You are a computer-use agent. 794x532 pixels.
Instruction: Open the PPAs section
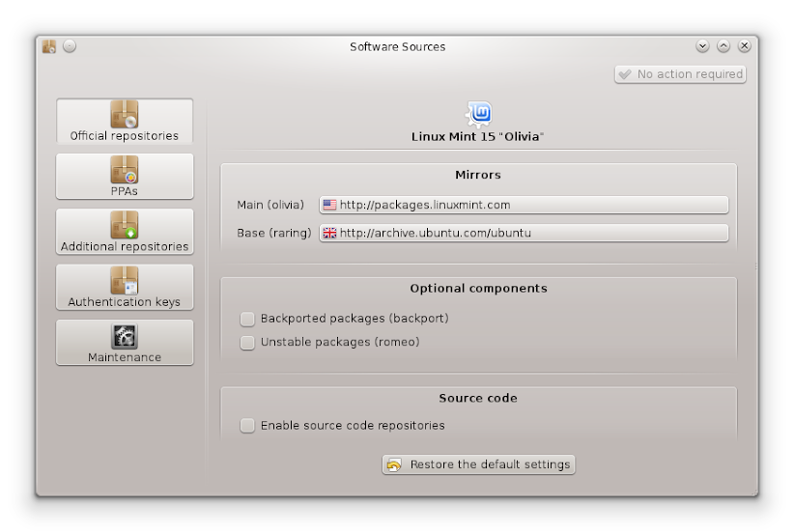125,177
